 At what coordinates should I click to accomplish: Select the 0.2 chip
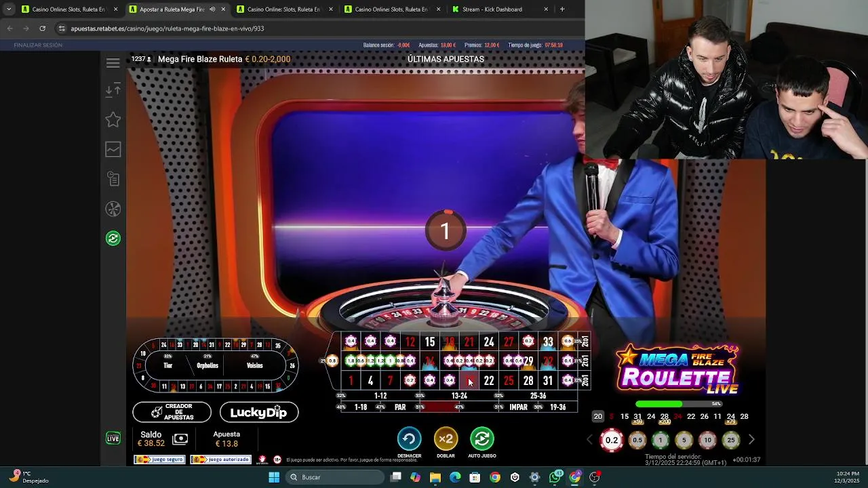pyautogui.click(x=612, y=440)
